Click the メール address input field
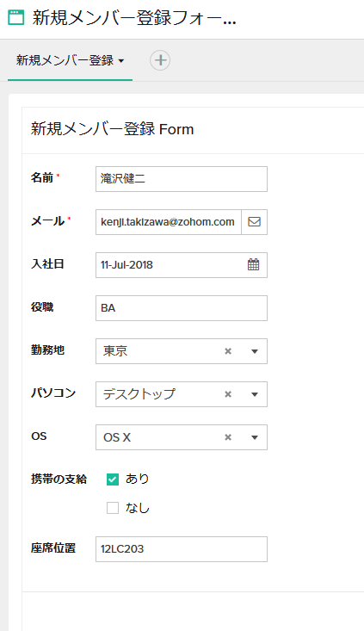The image size is (364, 631). click(x=169, y=222)
